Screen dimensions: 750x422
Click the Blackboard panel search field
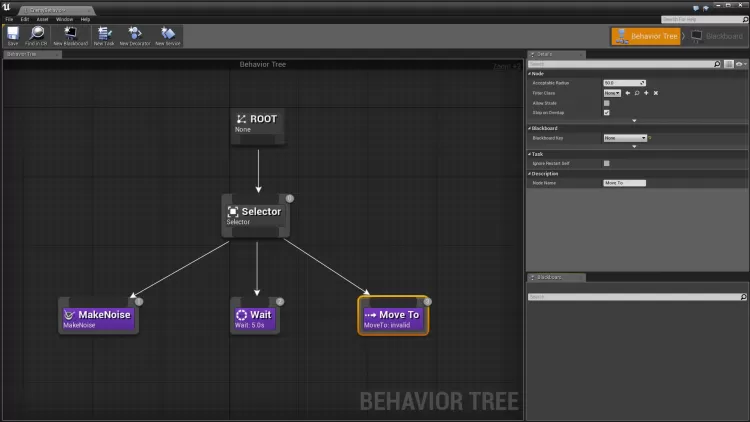[637, 297]
